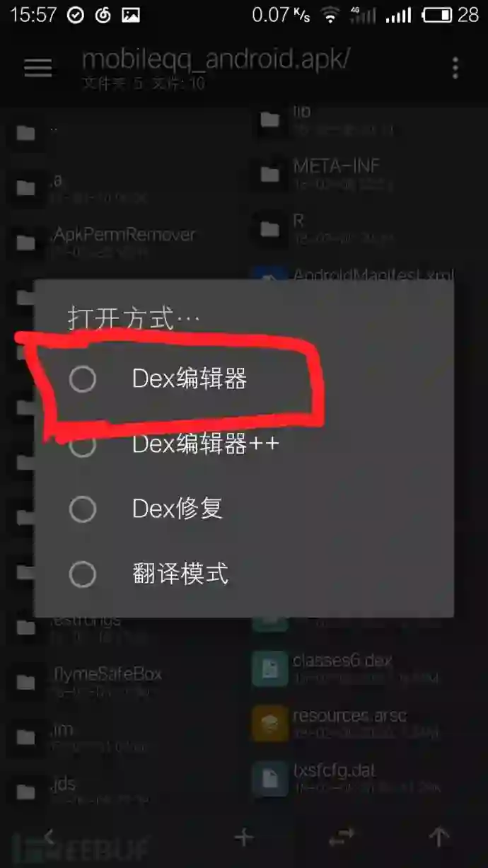The width and height of the screenshot is (488, 868).
Task: Open the resources.arsc file icon
Action: (269, 722)
